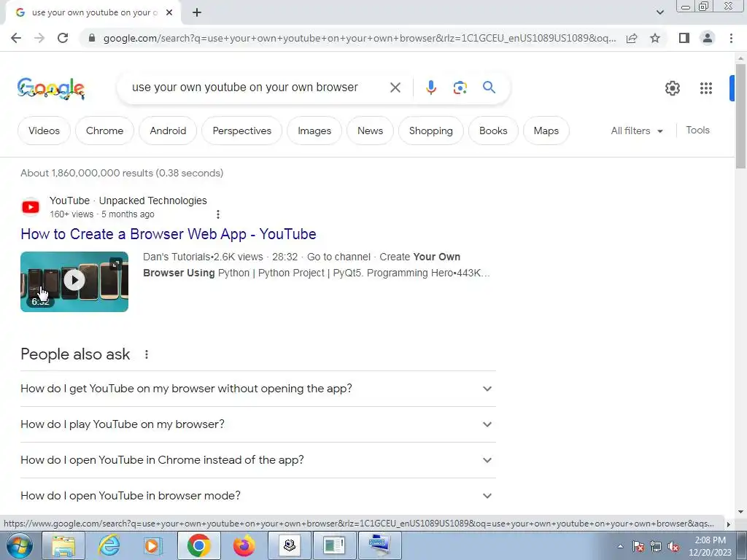Open Chrome's three-dot menu
Image resolution: width=747 pixels, height=560 pixels.
731,38
